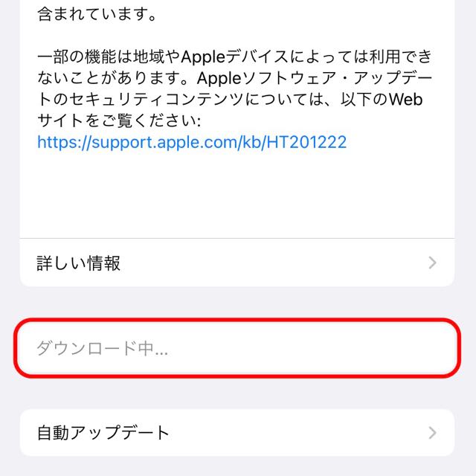Click the word Web in the description
The width and height of the screenshot is (476, 476).
coord(405,99)
